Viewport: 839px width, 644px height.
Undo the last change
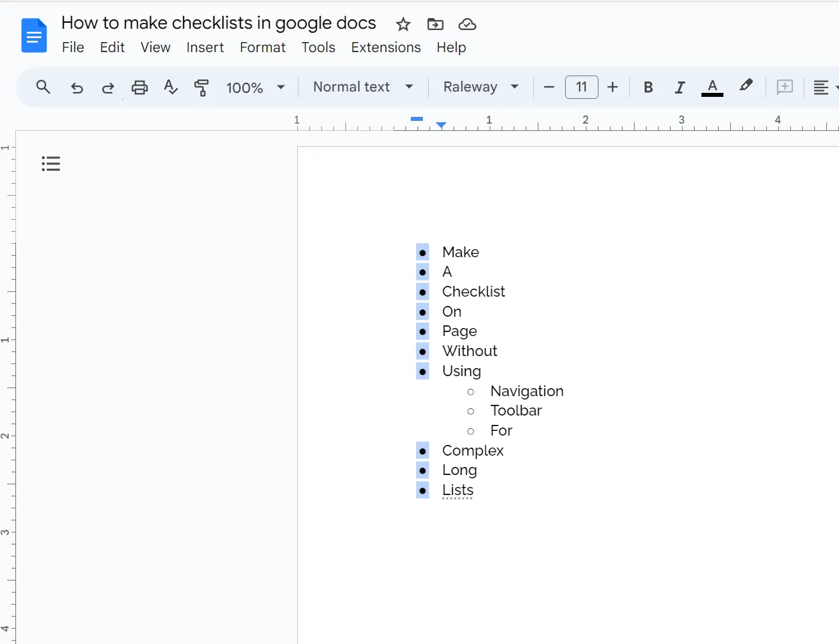coord(77,88)
